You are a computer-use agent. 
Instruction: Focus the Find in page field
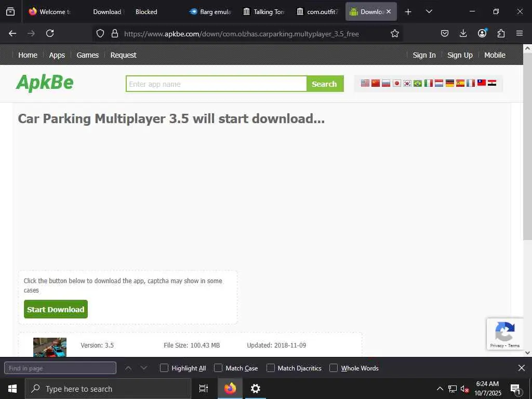pos(60,368)
